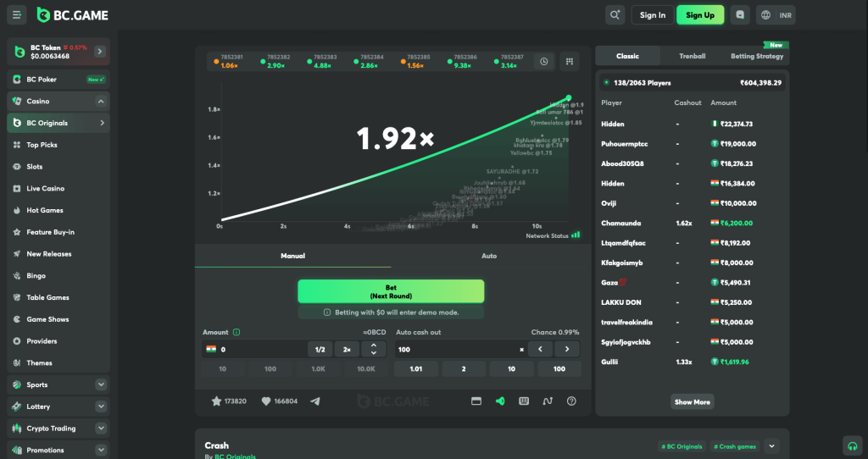The height and width of the screenshot is (459, 868).
Task: Open Table Games
Action: click(x=58, y=297)
